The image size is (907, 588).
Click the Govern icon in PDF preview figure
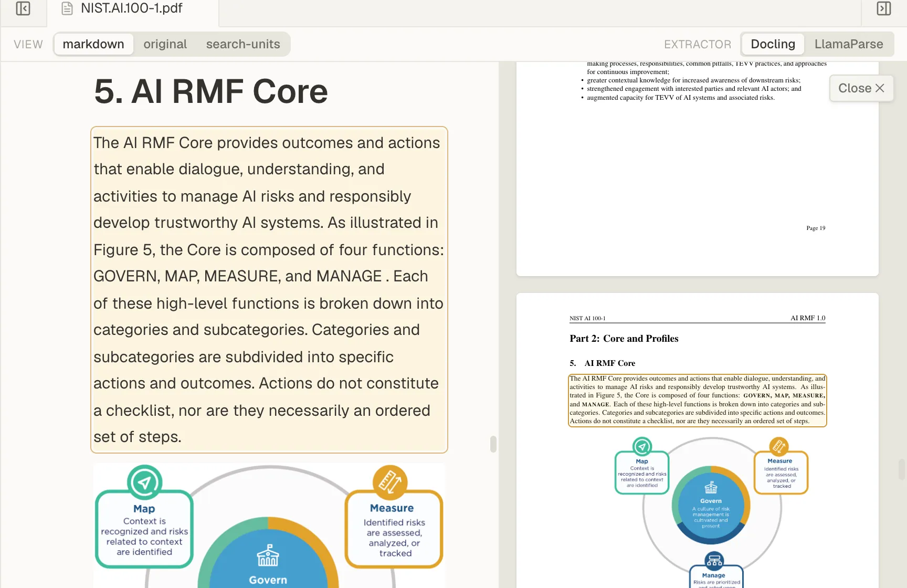(711, 488)
